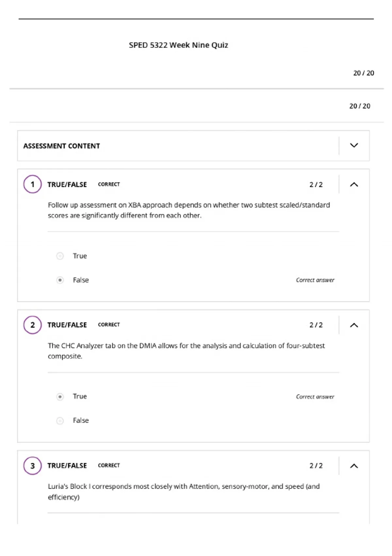392x556 pixels.
Task: Click question 1 TRUE/FALSE label
Action: (67, 184)
